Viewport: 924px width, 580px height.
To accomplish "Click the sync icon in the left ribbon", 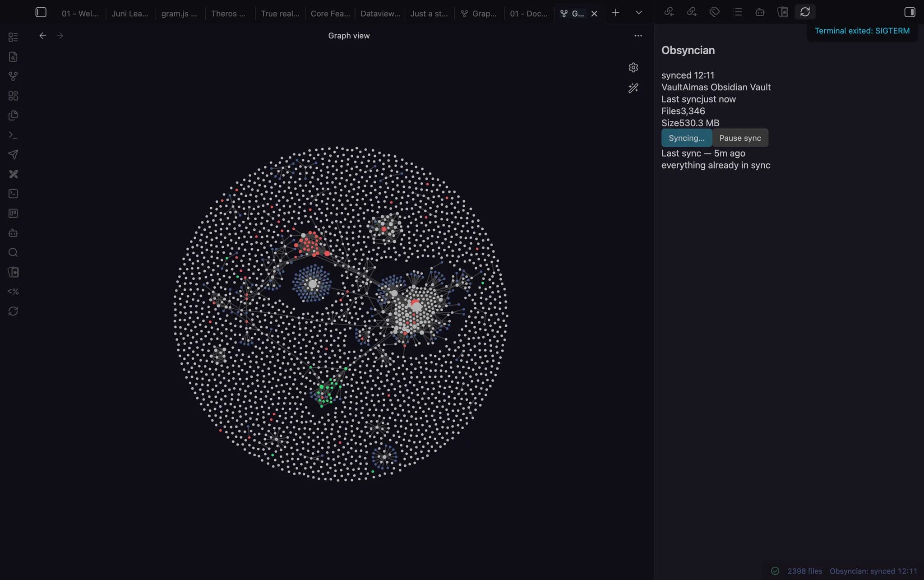I will (13, 311).
